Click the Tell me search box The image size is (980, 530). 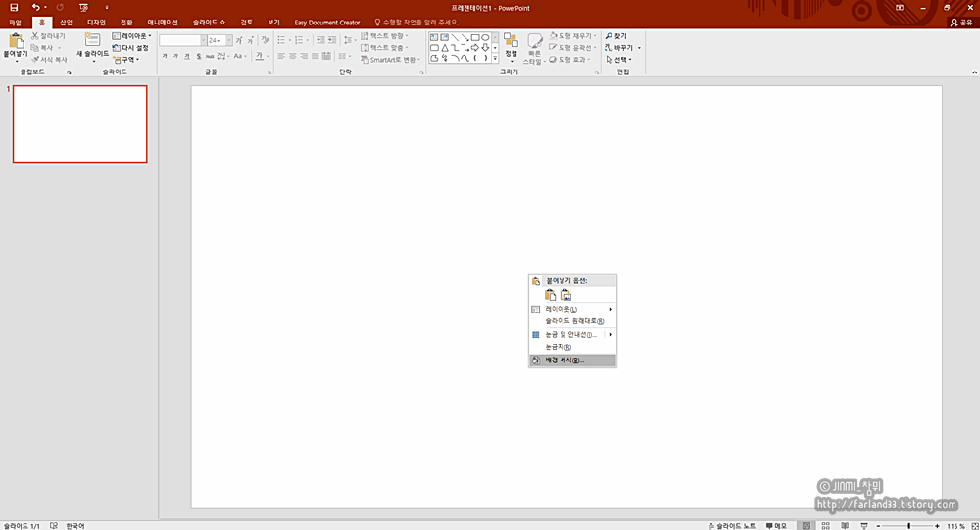click(x=416, y=22)
